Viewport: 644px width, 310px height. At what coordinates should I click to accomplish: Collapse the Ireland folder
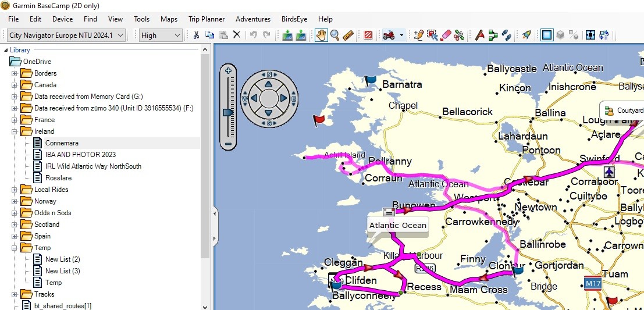[15, 131]
